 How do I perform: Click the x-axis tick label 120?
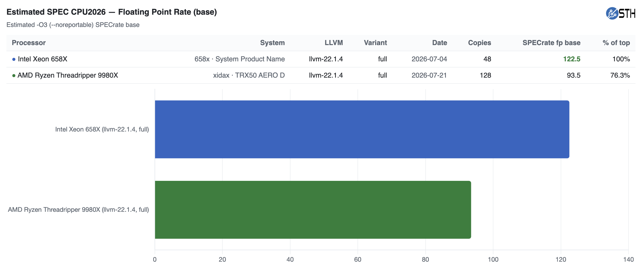tap(561, 260)
